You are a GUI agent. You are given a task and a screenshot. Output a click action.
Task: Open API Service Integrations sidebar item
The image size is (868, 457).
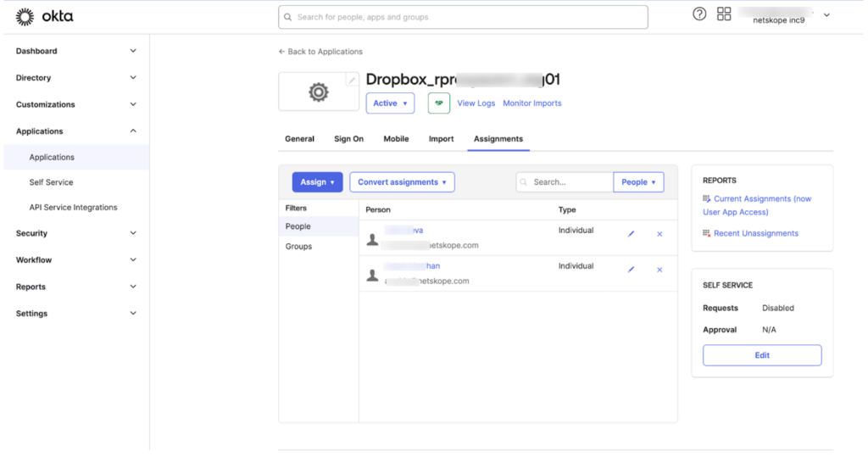point(73,207)
